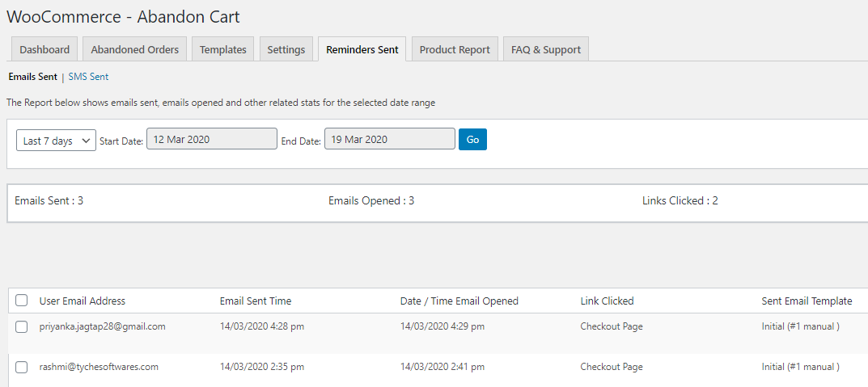Select the Reminders Sent tab
The width and height of the screenshot is (868, 387).
[x=362, y=49]
